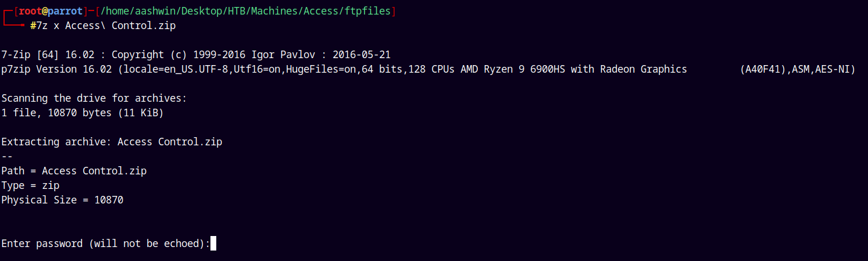Click the "Physical Size = 10870" line

pos(62,200)
